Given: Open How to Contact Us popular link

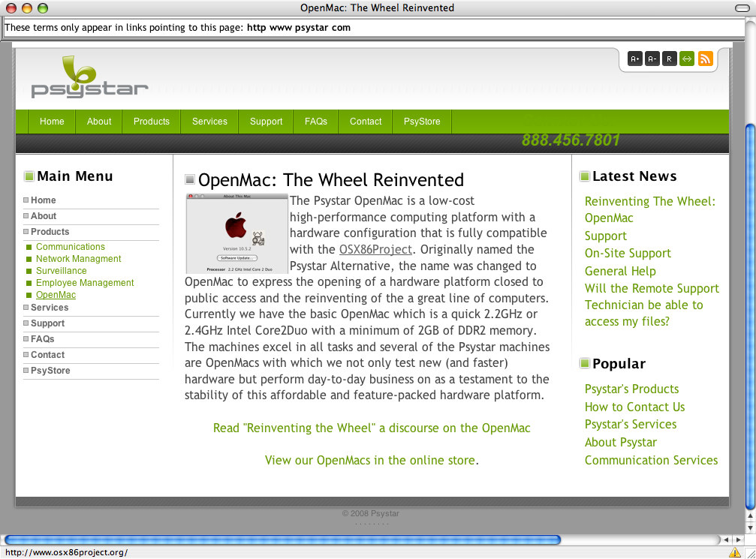Looking at the screenshot, I should click(x=634, y=407).
